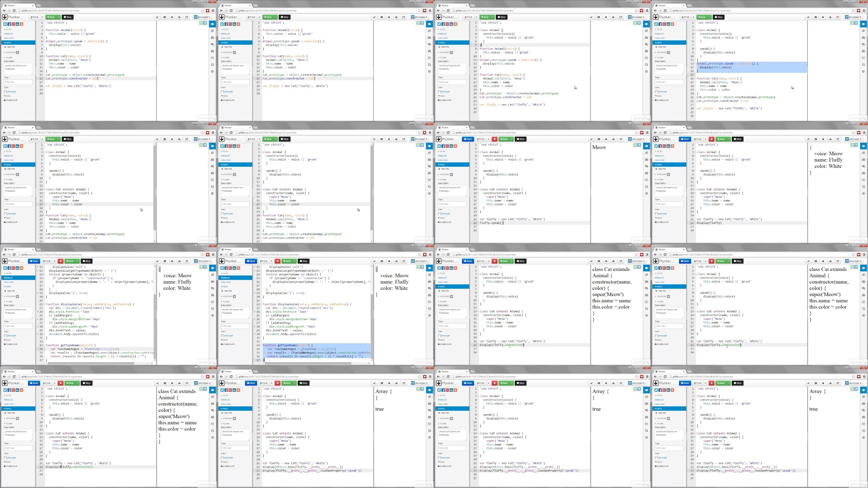Toggle eye preview button in highlighted getTypeName frame
The width and height of the screenshot is (868, 488).
pyautogui.click(x=429, y=268)
